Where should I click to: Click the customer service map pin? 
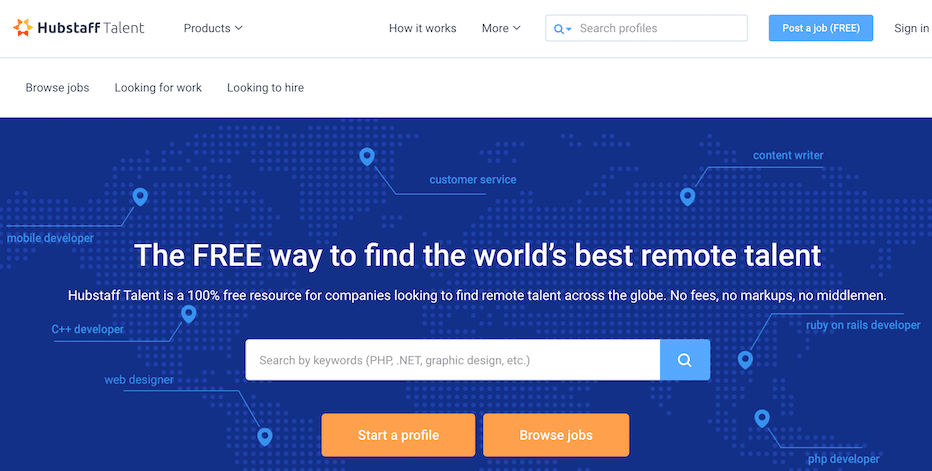click(367, 157)
